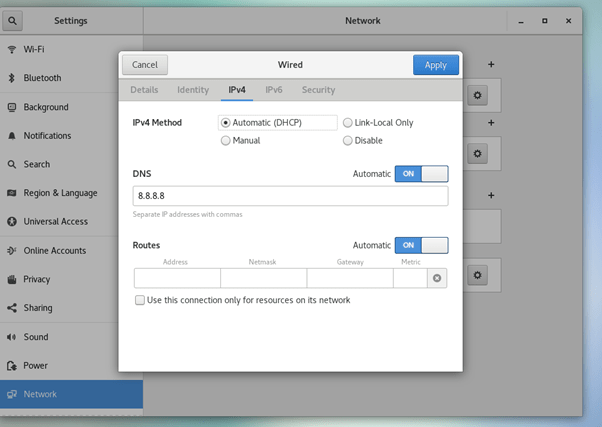The width and height of the screenshot is (602, 427).
Task: Toggle Routes Automatic switch
Action: (421, 245)
